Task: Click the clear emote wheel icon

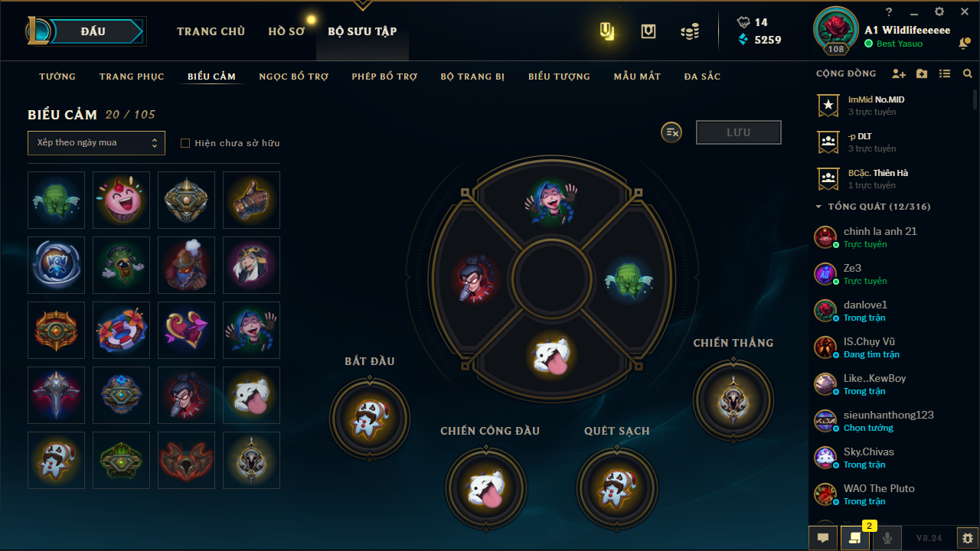Action: pos(671,132)
